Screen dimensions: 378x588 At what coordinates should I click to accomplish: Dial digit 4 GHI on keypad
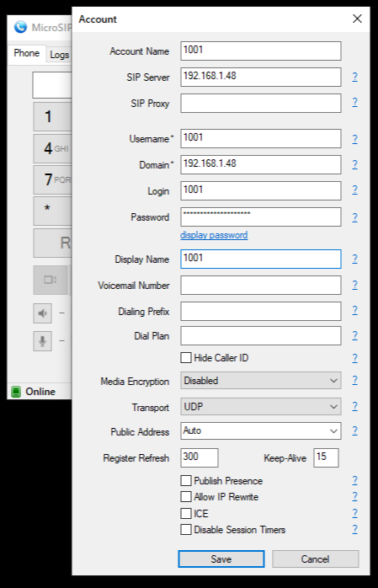[x=52, y=148]
